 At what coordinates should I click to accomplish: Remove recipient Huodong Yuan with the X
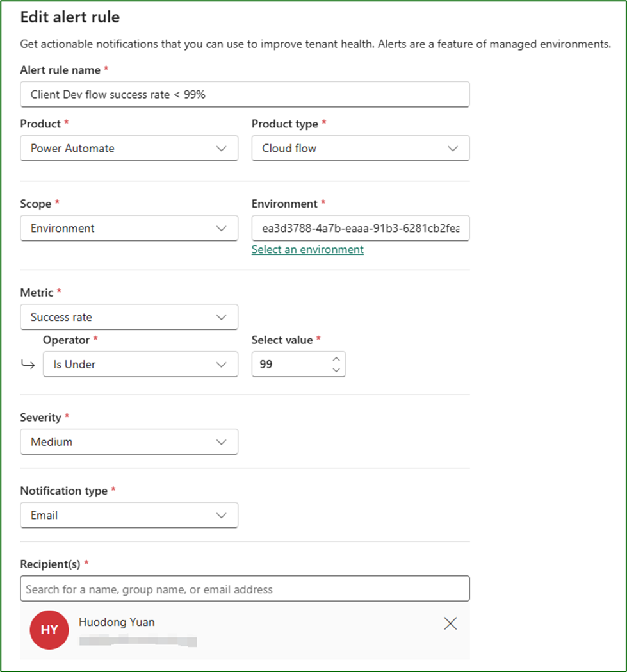point(451,624)
